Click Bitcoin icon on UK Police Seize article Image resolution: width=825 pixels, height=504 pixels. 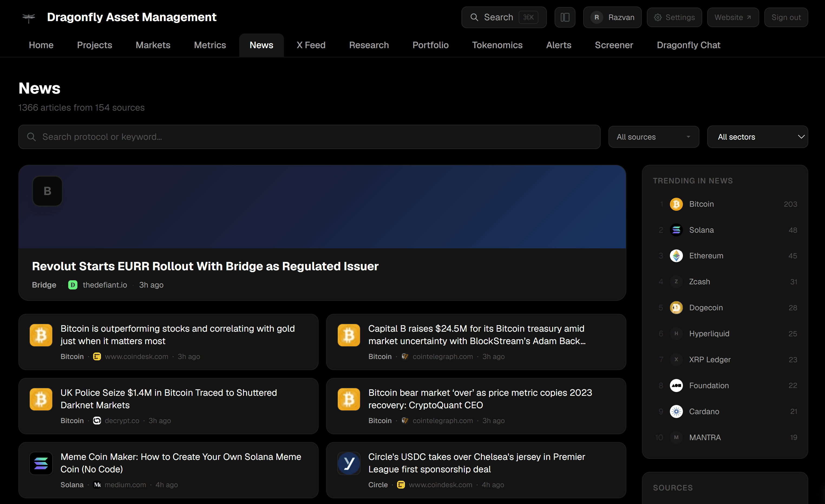coord(41,399)
